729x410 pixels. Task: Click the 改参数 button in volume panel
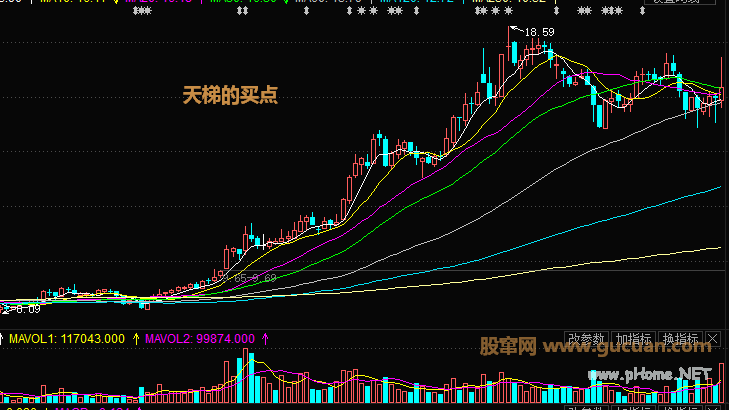click(x=586, y=339)
